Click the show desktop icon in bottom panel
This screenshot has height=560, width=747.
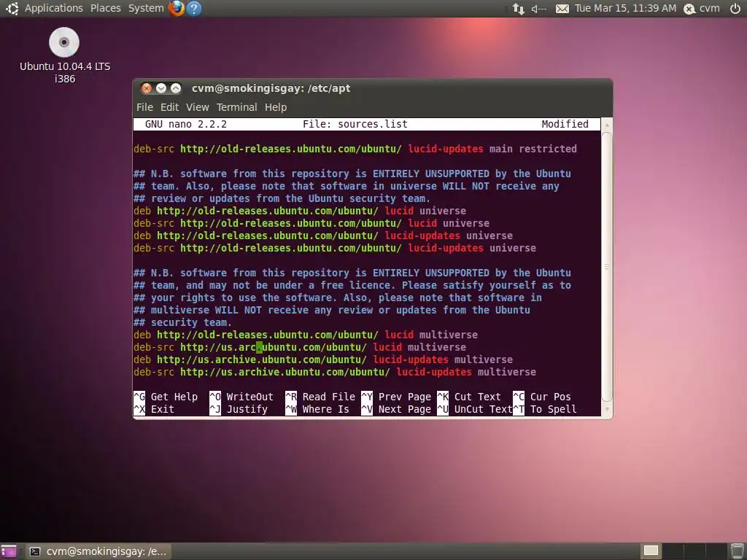[9, 551]
